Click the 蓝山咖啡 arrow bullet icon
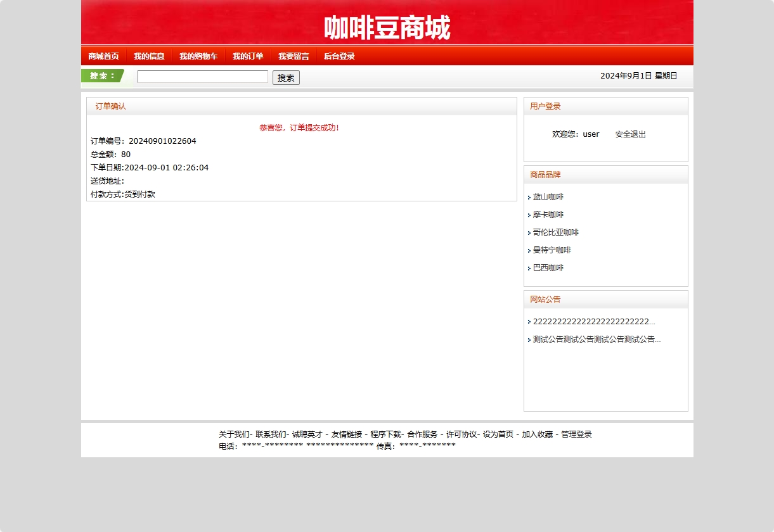This screenshot has width=774, height=532. pyautogui.click(x=530, y=197)
